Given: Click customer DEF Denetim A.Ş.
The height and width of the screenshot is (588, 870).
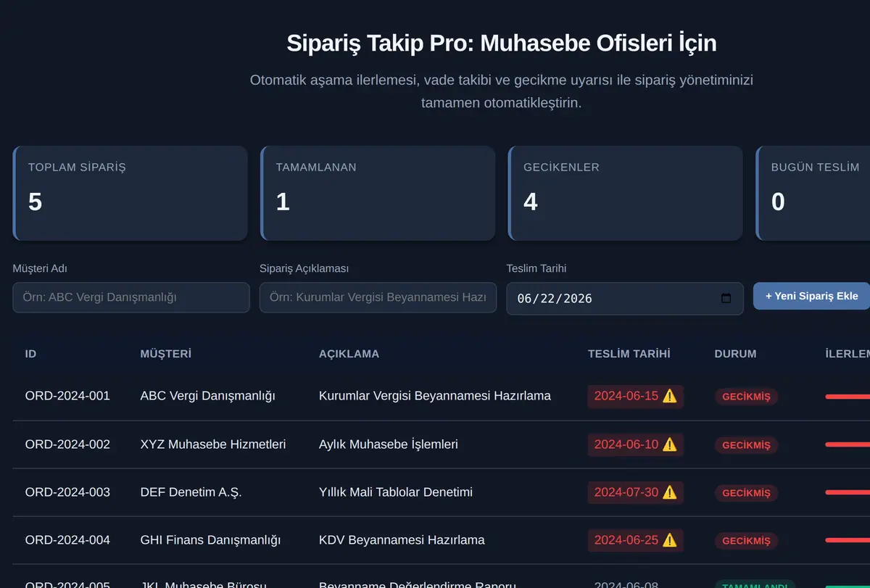Looking at the screenshot, I should [191, 492].
